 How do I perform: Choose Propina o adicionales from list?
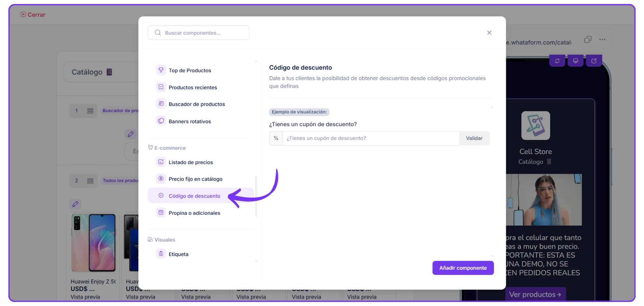click(194, 213)
